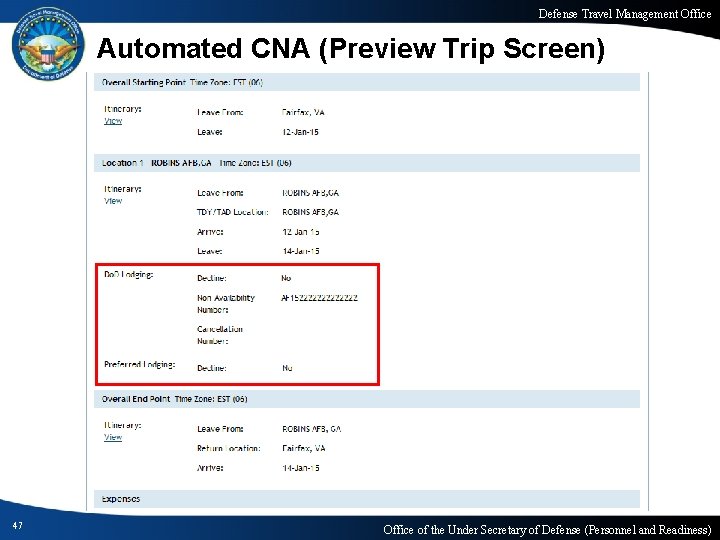This screenshot has width=720, height=540.
Task: Click DoD Lodging Decline value No
Action: [286, 278]
